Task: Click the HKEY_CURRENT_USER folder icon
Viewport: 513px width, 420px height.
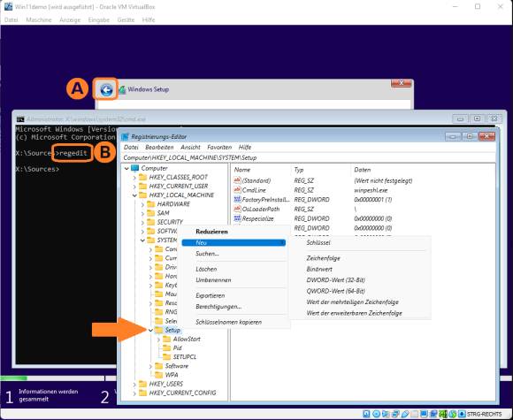Action: click(142, 186)
